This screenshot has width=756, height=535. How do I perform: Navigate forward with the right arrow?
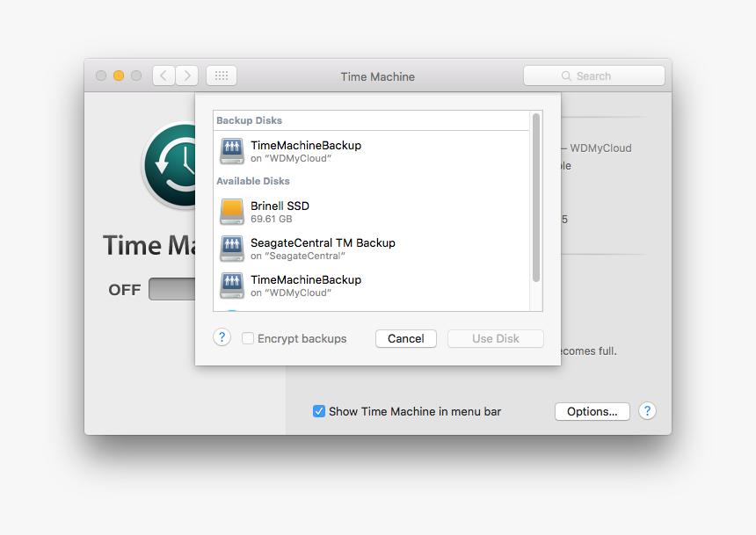point(187,75)
